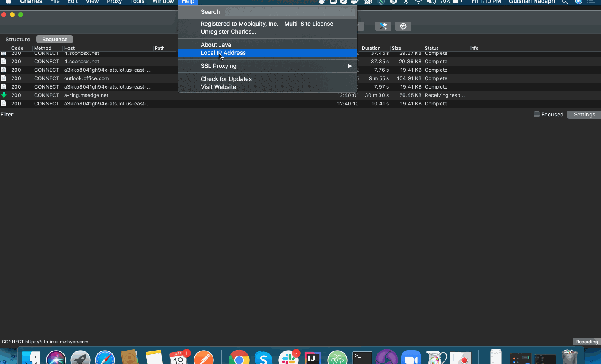This screenshot has width=601, height=364.
Task: Select the row with duration 7.97 s
Action: [x=300, y=87]
